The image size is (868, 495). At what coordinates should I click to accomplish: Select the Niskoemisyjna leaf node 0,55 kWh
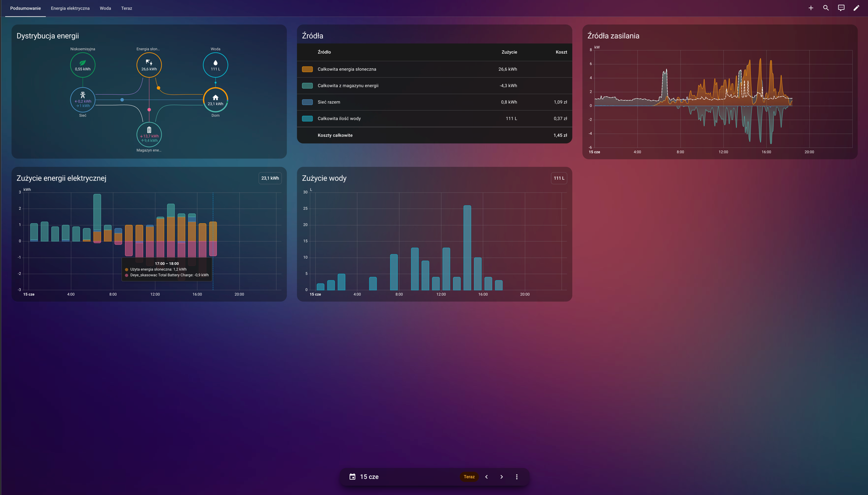tap(82, 65)
